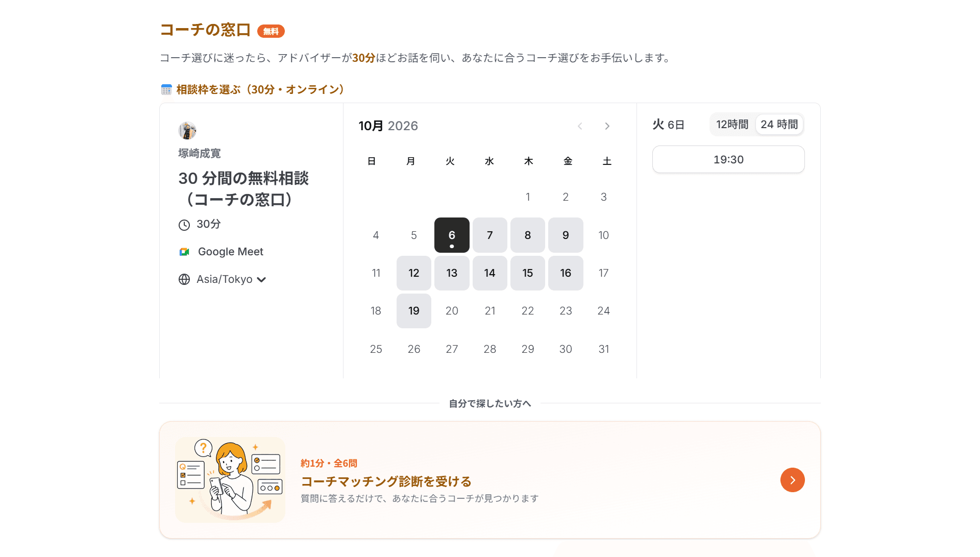Select October 13 on calendar
This screenshot has width=980, height=557.
pyautogui.click(x=452, y=273)
